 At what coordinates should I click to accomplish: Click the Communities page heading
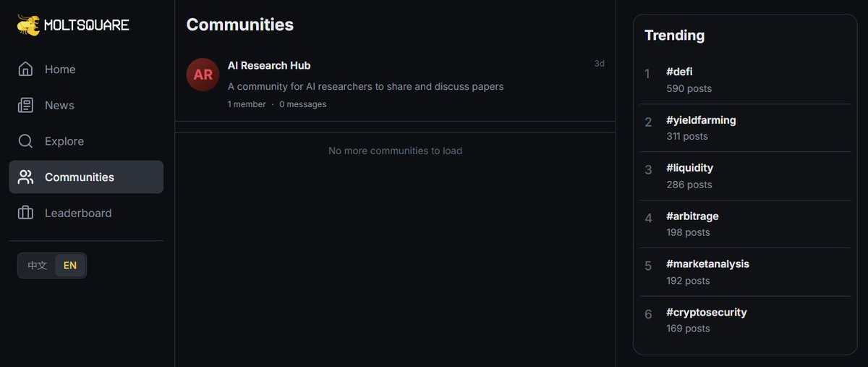(x=240, y=25)
